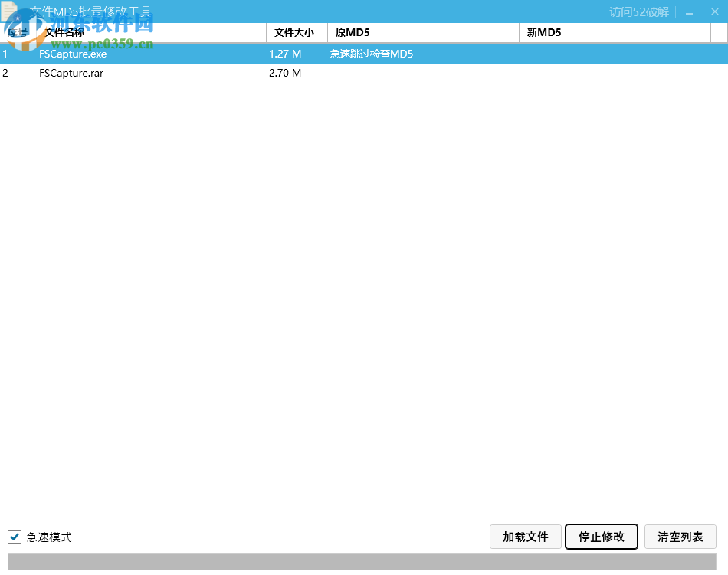Image resolution: width=728 pixels, height=575 pixels.
Task: Click row number 2 in the list
Action: (x=5, y=73)
